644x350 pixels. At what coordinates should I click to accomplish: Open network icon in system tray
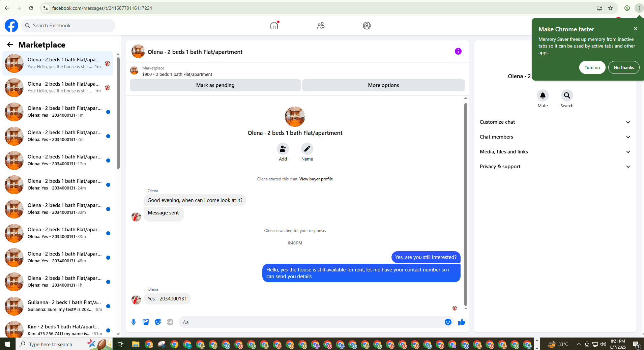pyautogui.click(x=595, y=344)
